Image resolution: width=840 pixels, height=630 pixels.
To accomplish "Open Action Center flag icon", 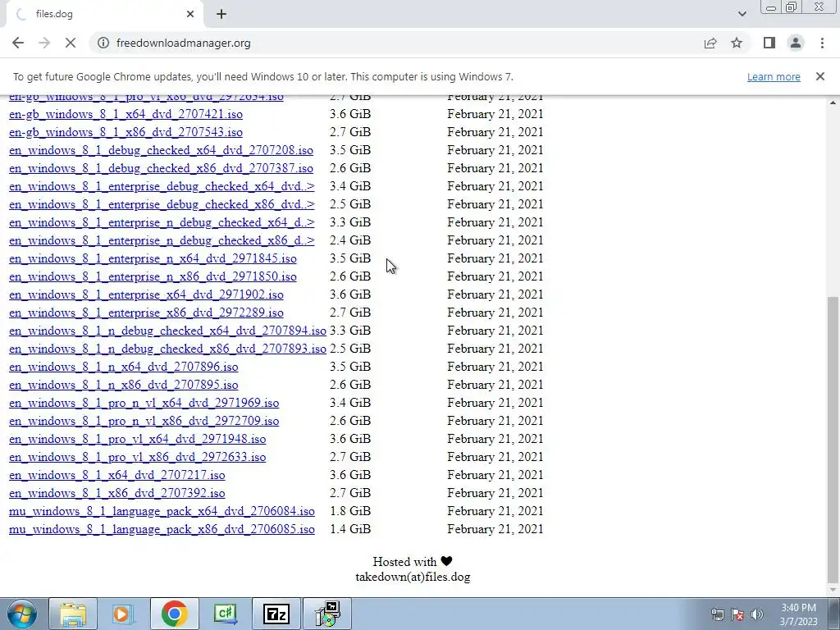I will tap(737, 614).
